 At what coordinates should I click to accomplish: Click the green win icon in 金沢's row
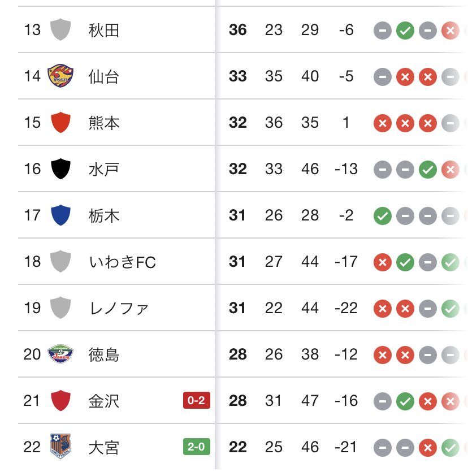coord(405,401)
